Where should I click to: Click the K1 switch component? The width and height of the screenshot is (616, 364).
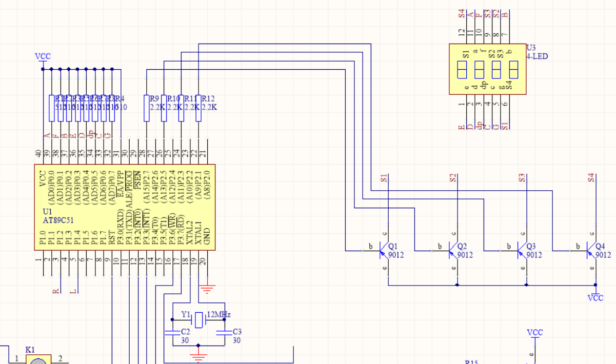(x=38, y=360)
